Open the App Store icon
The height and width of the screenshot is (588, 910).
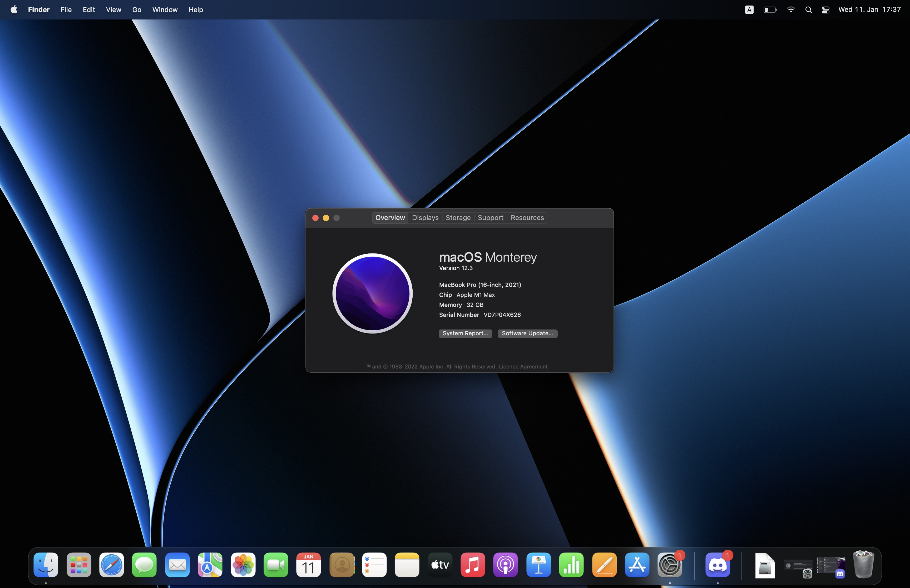(637, 565)
